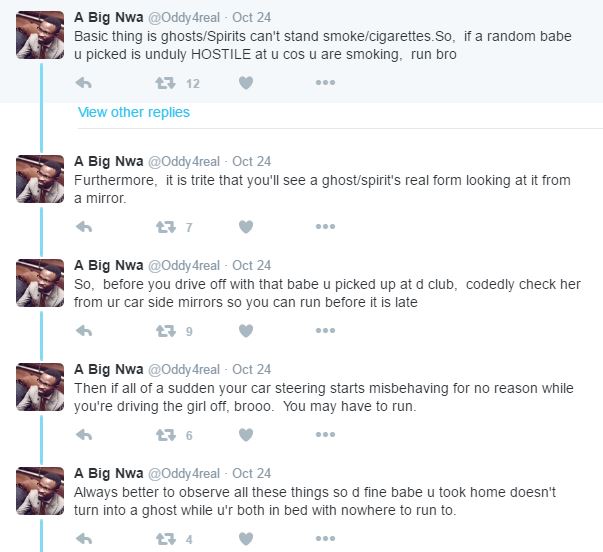Viewport: 603px width, 552px height.
Task: Open more options on the smoke tweet
Action: 325,83
